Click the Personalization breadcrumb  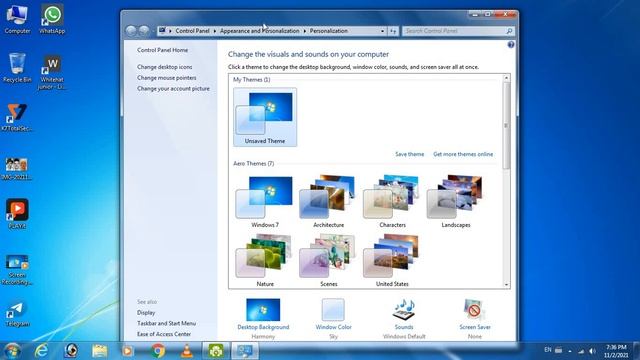(329, 31)
